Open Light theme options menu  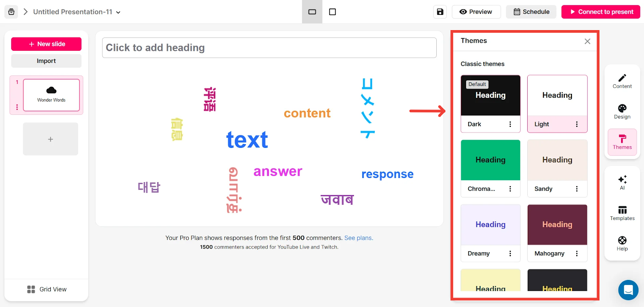point(577,124)
